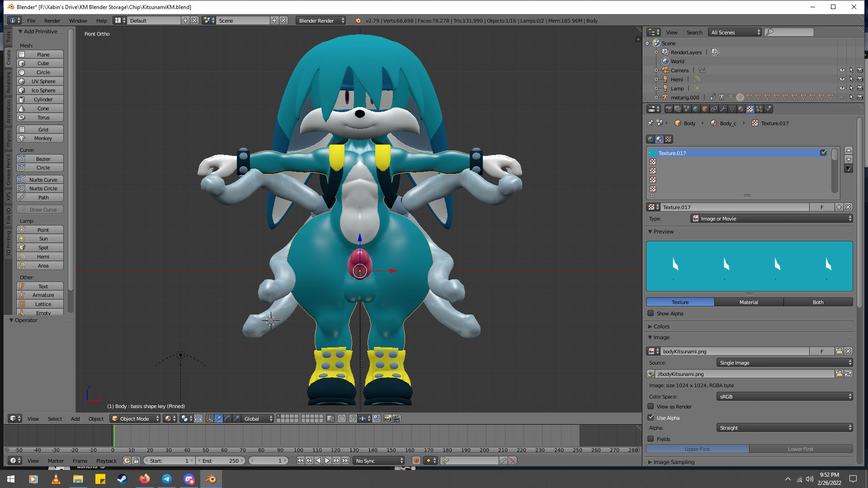Open Blender from the Windows taskbar
The width and height of the screenshot is (868, 488).
tap(211, 479)
